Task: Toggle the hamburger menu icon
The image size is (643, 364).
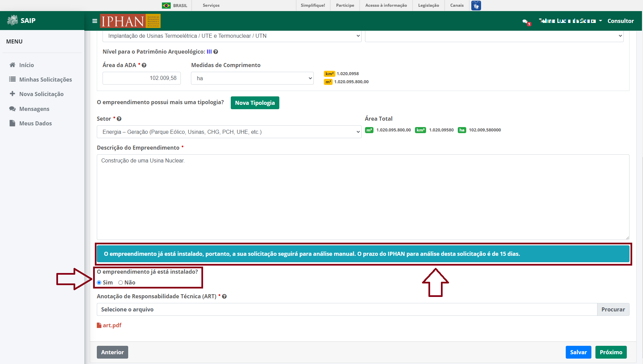Action: click(95, 21)
